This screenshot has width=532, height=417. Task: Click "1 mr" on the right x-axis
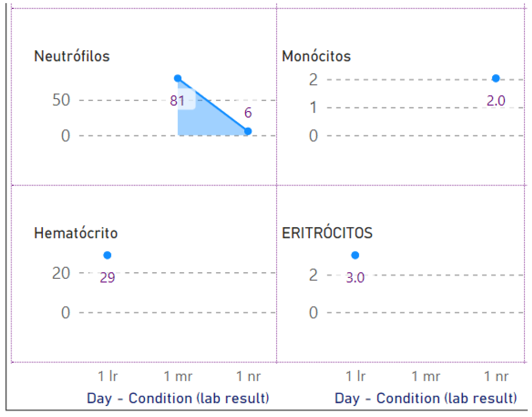point(426,376)
